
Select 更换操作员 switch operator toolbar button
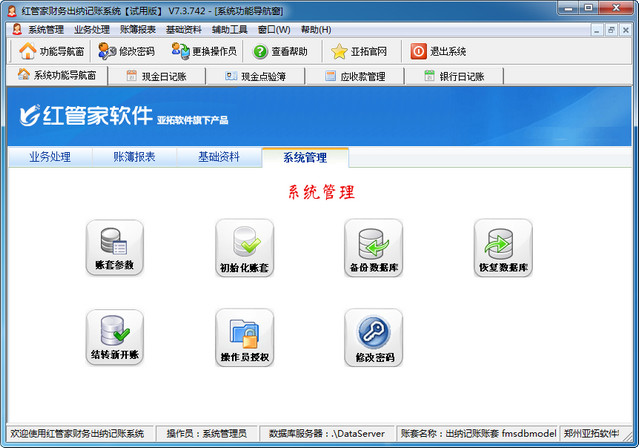click(x=204, y=51)
